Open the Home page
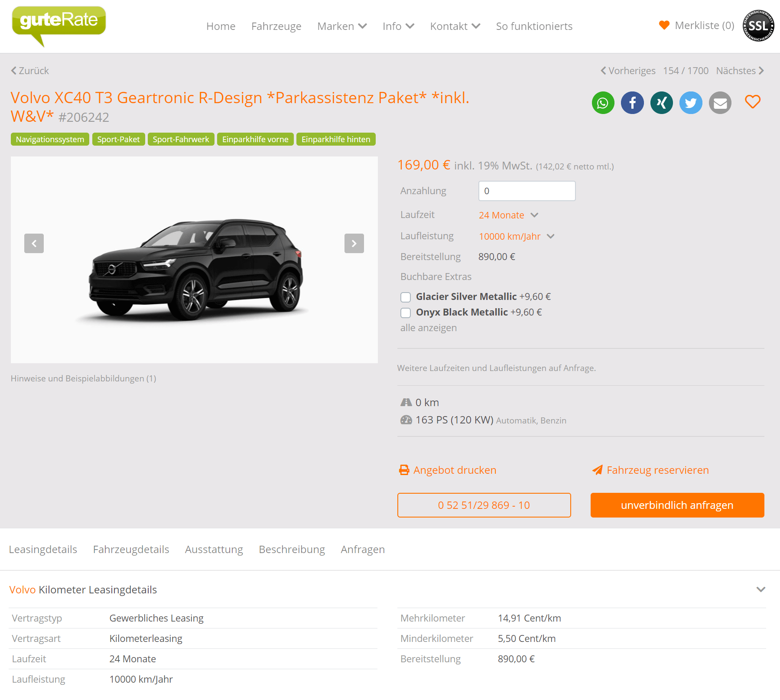Screen dimensions: 780x700 221,26
